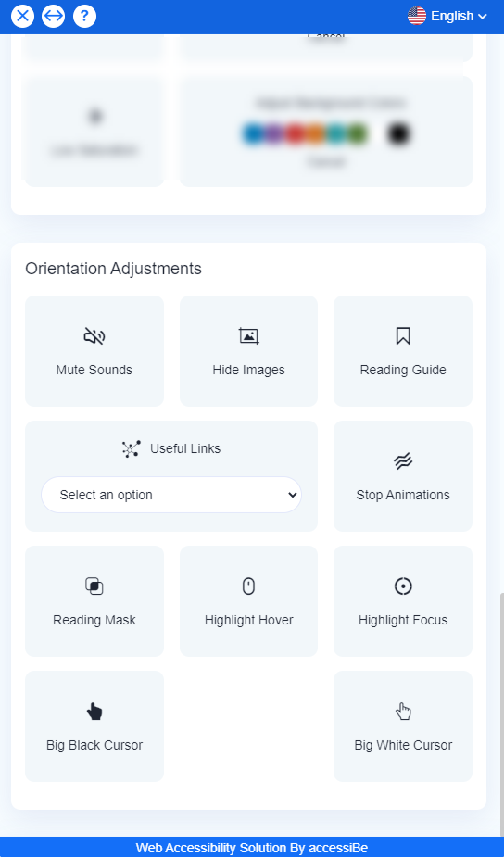Click the move widget arrows button

53,17
